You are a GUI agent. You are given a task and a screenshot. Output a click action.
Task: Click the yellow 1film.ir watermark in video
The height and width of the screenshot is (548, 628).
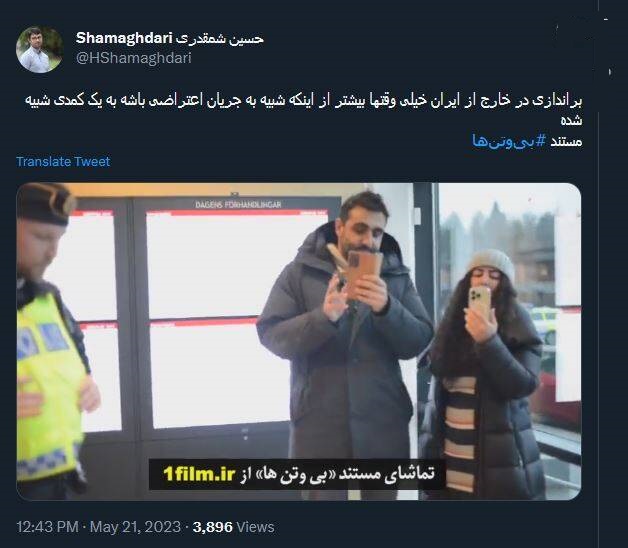point(199,474)
